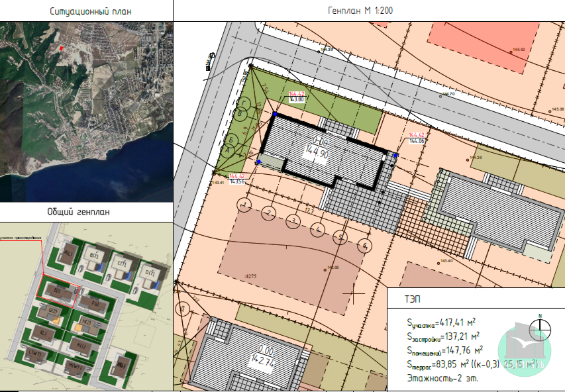Click the red-outlined house E(I) on general plan

coord(59,291)
